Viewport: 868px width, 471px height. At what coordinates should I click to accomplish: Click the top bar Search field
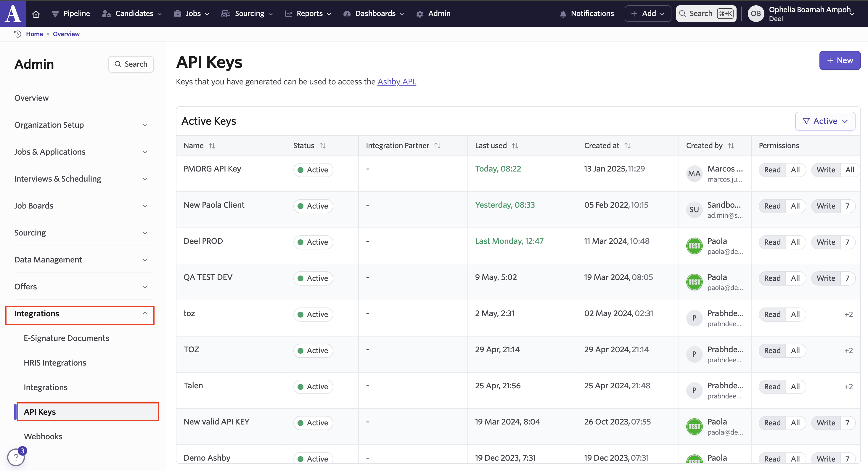pyautogui.click(x=706, y=14)
